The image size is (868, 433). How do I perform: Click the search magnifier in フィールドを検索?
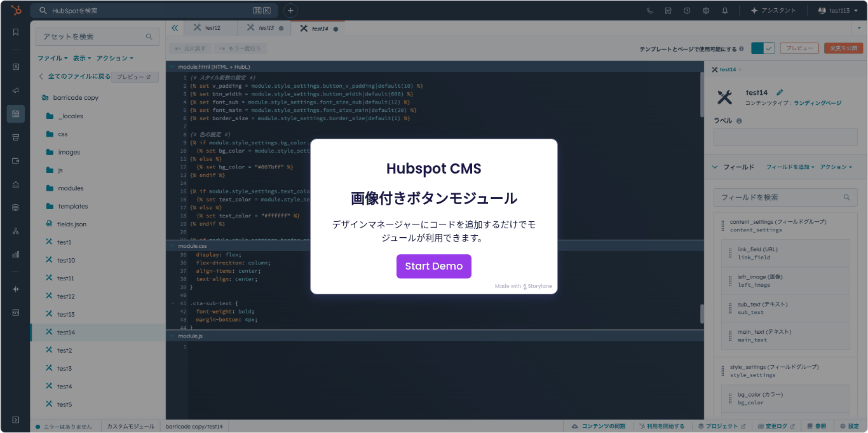point(846,197)
